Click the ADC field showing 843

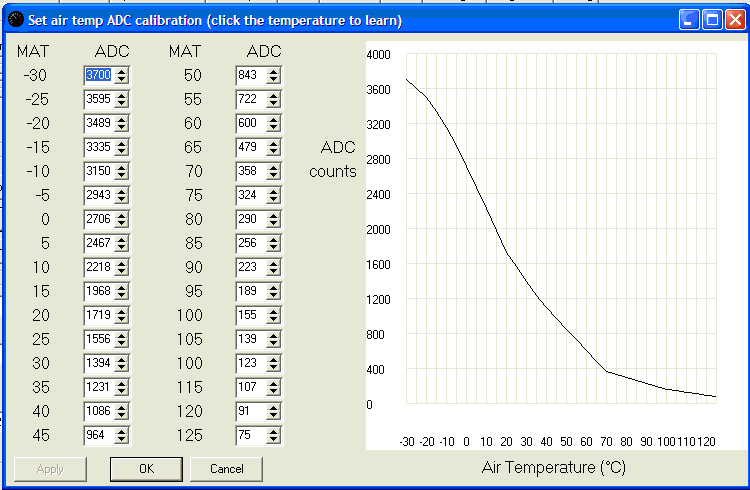(251, 75)
